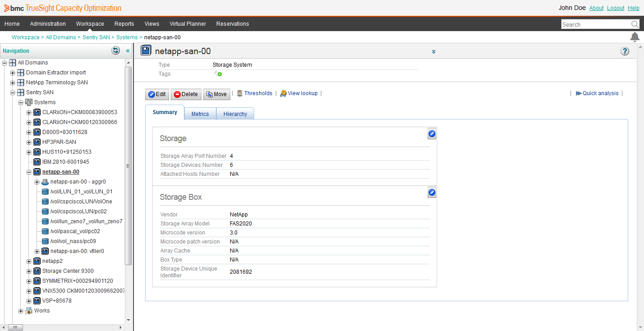Image resolution: width=644 pixels, height=331 pixels.
Task: Select /vol/vol_nass/pc09 in the tree
Action: pos(73,241)
